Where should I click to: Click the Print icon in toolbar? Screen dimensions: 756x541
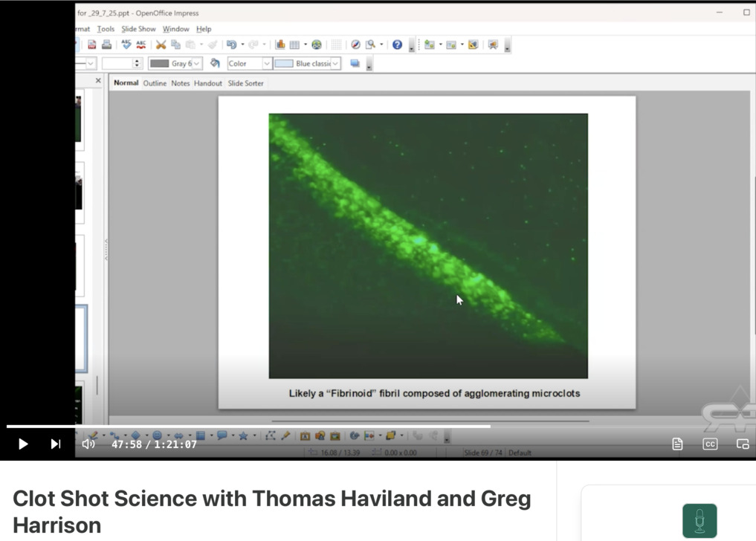coord(106,45)
